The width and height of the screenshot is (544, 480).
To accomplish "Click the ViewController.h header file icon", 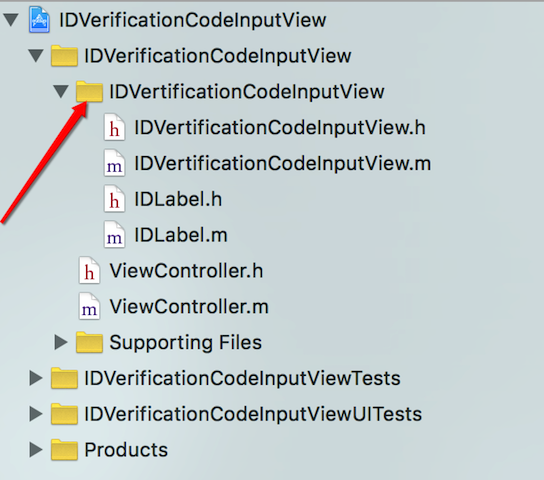I will click(x=89, y=271).
